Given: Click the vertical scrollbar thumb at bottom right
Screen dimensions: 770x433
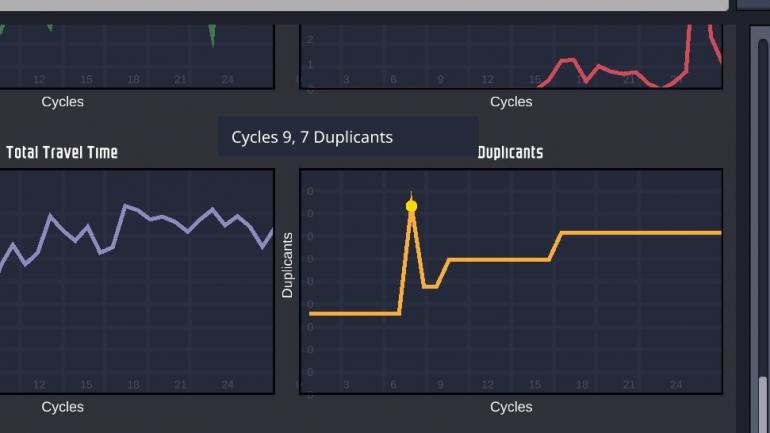Looking at the screenshot, I should 762,403.
